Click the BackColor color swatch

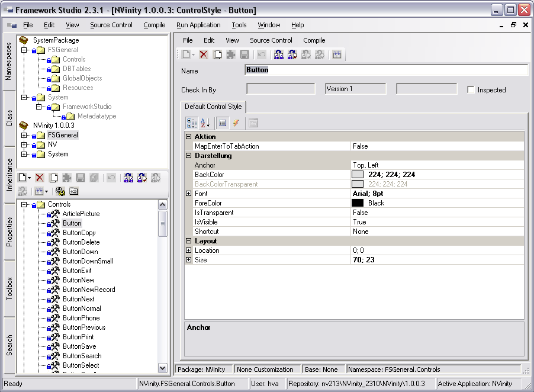pos(357,174)
